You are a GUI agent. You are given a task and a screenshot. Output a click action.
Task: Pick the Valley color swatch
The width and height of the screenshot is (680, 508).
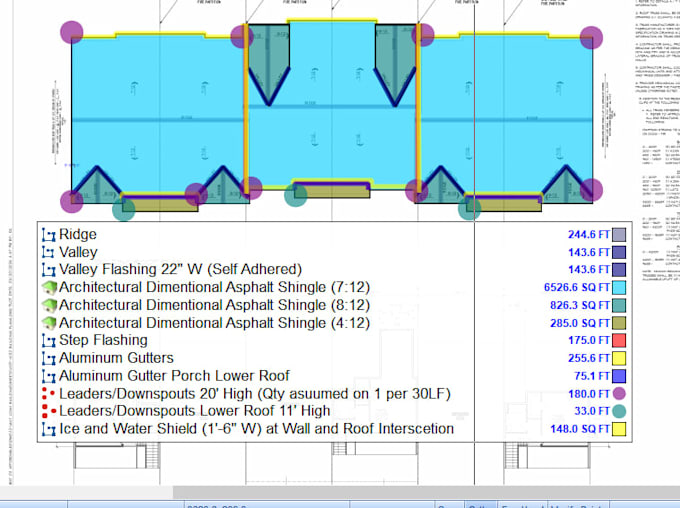tap(619, 252)
